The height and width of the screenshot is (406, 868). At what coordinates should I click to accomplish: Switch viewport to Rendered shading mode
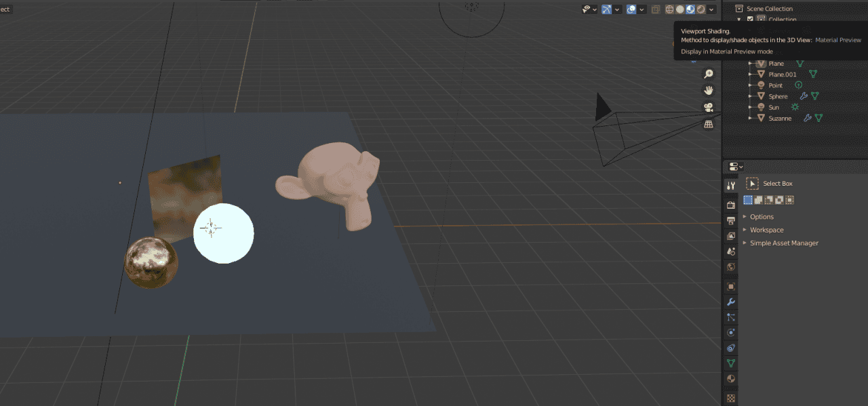(x=701, y=9)
